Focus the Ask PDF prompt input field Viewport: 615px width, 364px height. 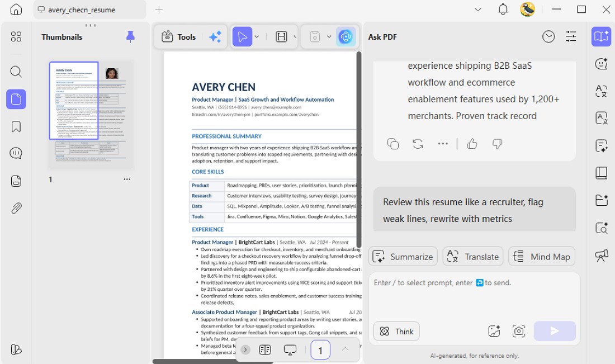tap(474, 295)
